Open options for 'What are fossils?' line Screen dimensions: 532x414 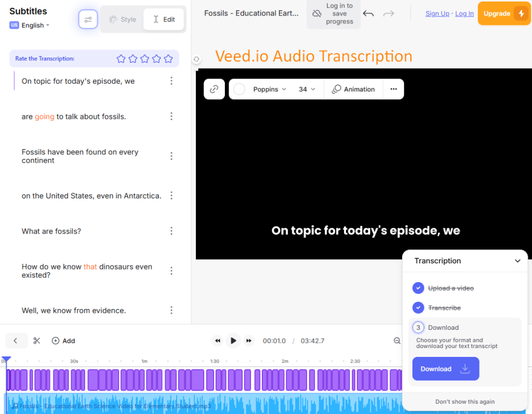tap(171, 231)
